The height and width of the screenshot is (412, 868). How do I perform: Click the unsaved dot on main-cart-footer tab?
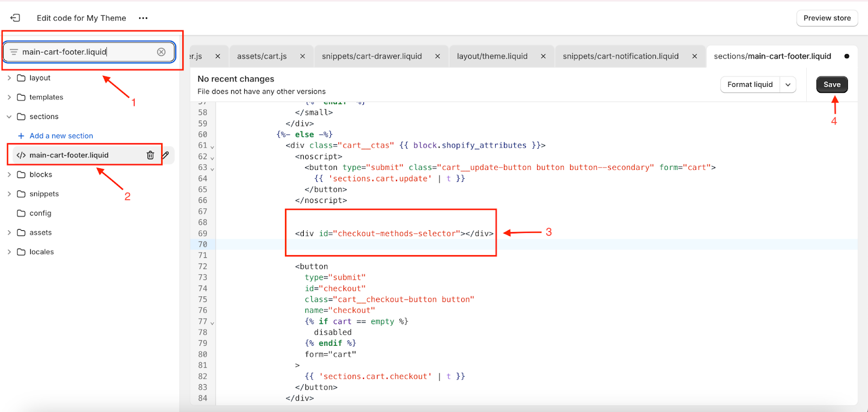click(x=847, y=56)
